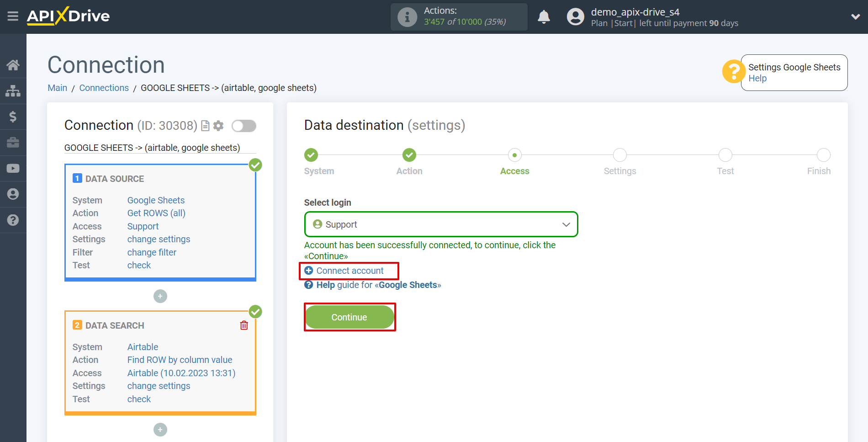The height and width of the screenshot is (442, 868).
Task: Click Data Source check test link
Action: pos(139,265)
